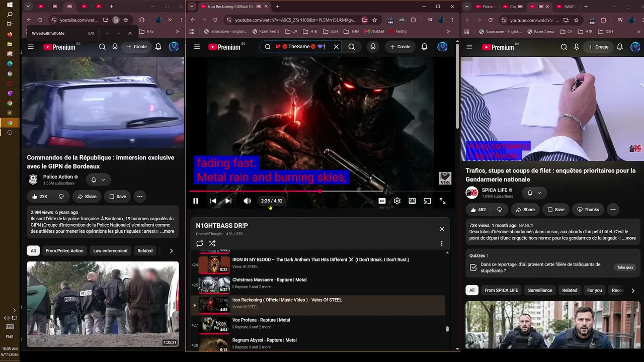Image resolution: width=644 pixels, height=362 pixels.
Task: Toggle shuffle for N1GHTBASS DR!P playlist
Action: pyautogui.click(x=212, y=243)
